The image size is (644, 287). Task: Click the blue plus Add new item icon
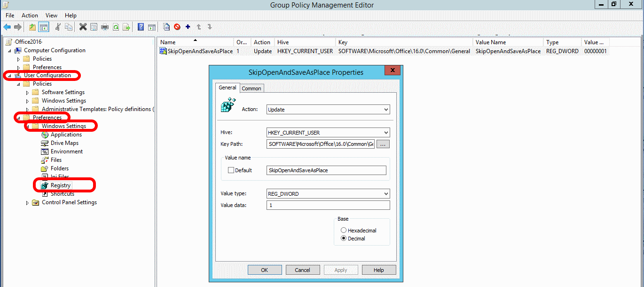click(x=188, y=27)
